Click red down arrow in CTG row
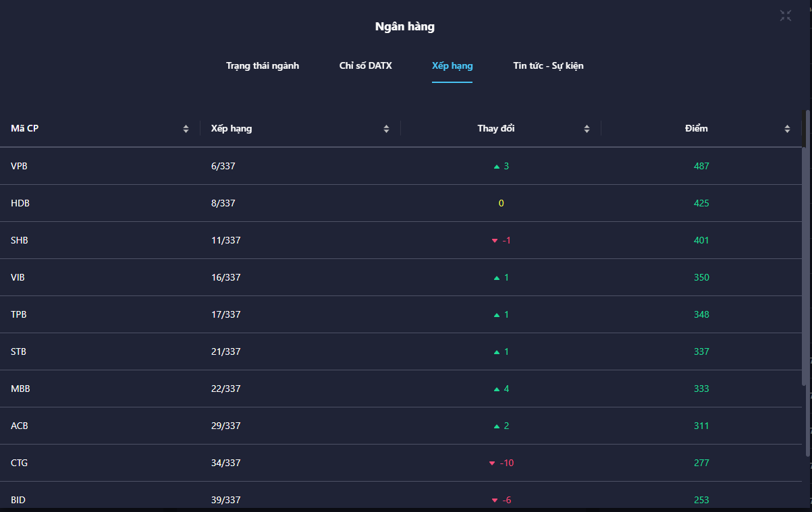This screenshot has width=812, height=512. pos(492,463)
